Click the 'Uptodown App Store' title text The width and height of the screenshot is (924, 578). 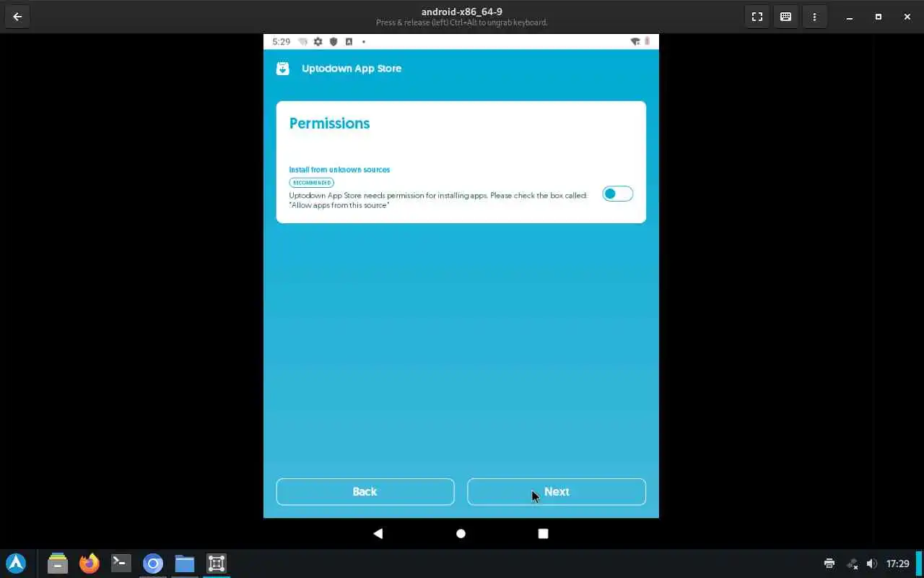pos(352,69)
